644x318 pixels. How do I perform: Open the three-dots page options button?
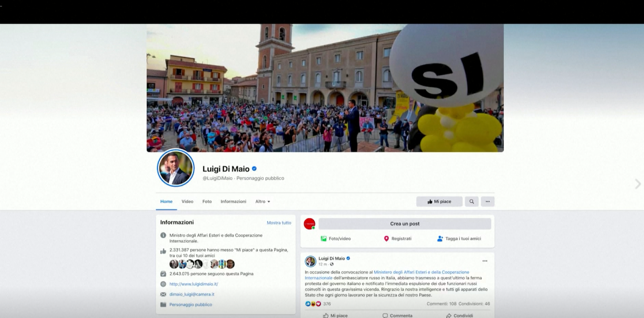[x=487, y=202]
